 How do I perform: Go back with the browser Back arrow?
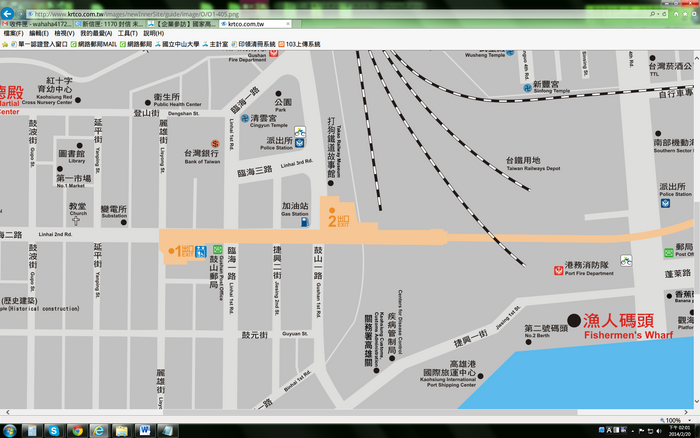(x=7, y=13)
